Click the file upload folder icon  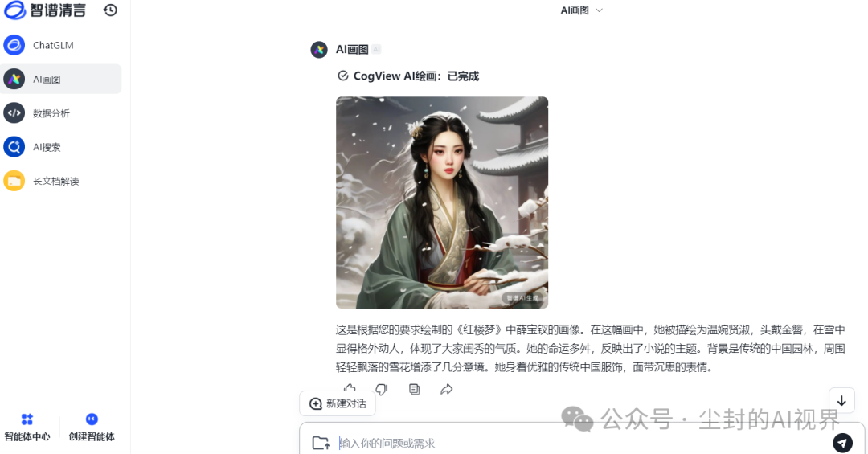(x=321, y=443)
